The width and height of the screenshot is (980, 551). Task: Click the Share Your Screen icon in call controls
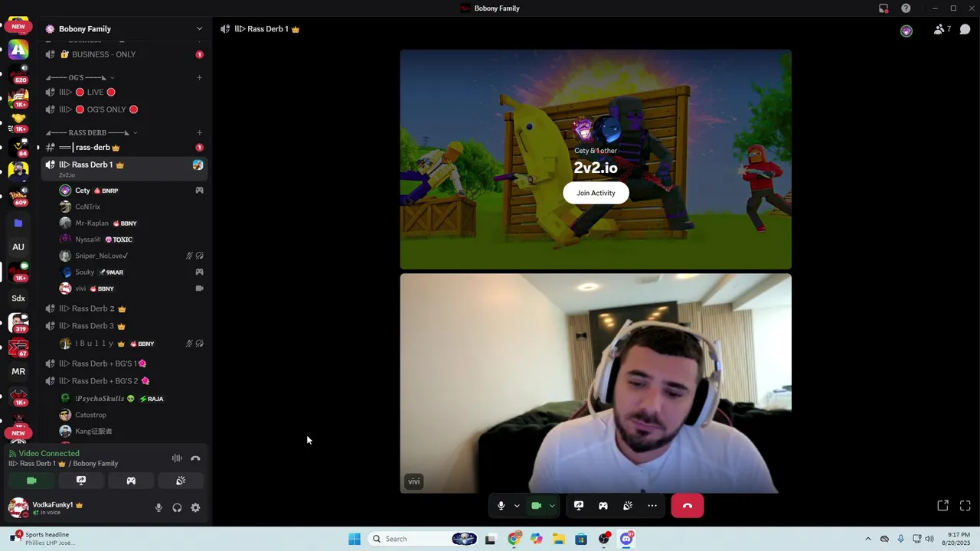[x=579, y=506]
